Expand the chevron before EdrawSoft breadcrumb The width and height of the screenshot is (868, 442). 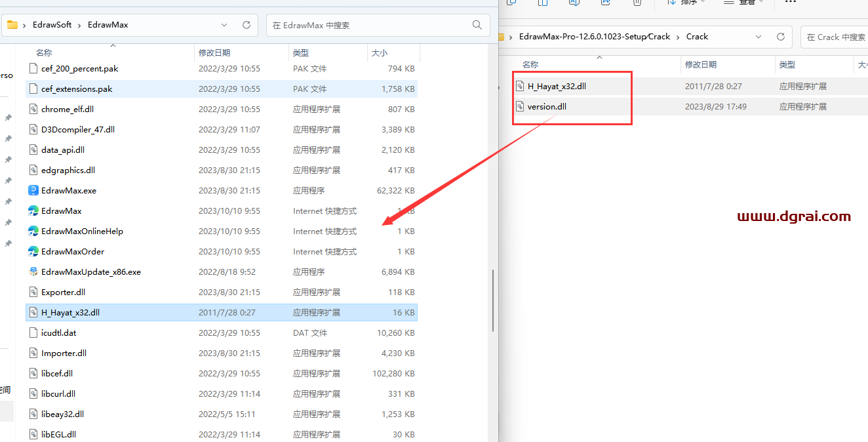click(26, 25)
